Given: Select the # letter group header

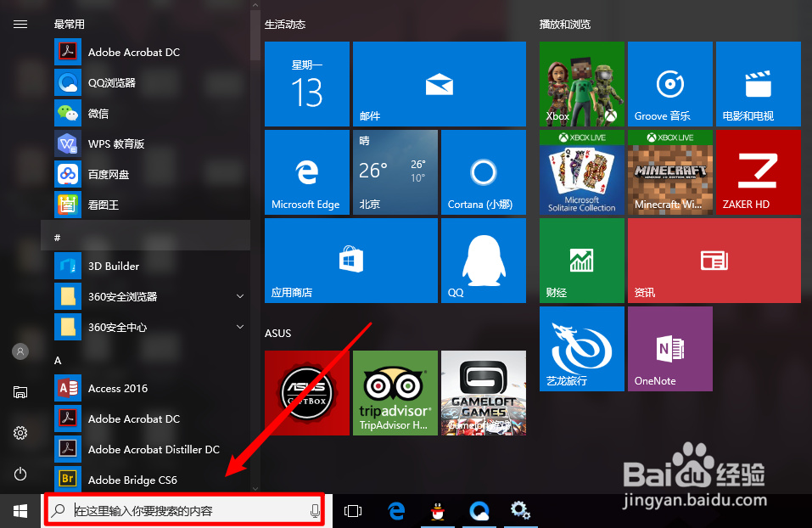Looking at the screenshot, I should coord(146,236).
